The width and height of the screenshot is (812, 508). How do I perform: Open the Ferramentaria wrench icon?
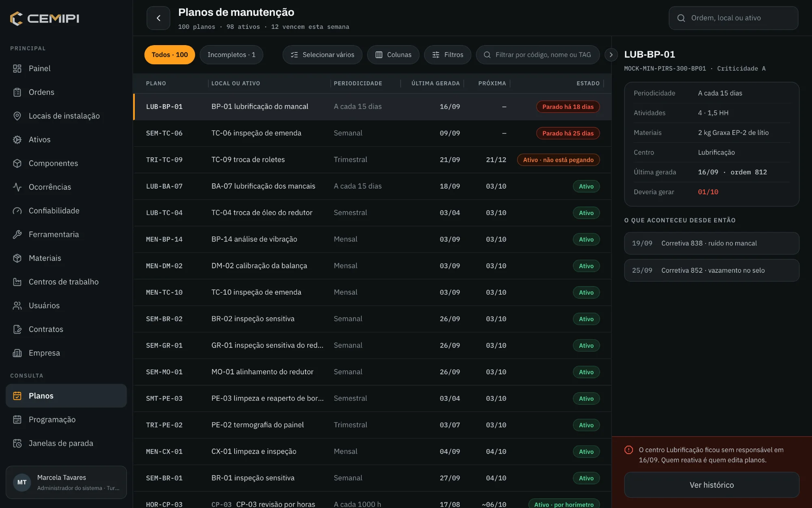(17, 234)
